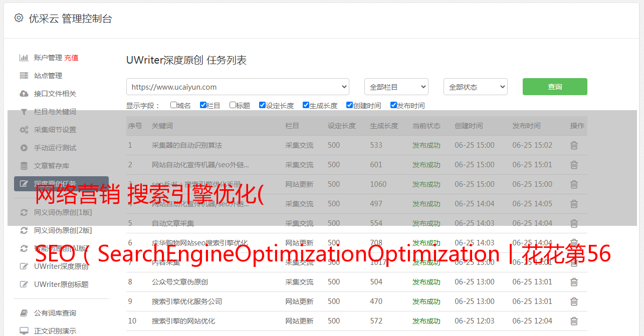Click the green 查询 button
This screenshot has width=644, height=336.
555,87
